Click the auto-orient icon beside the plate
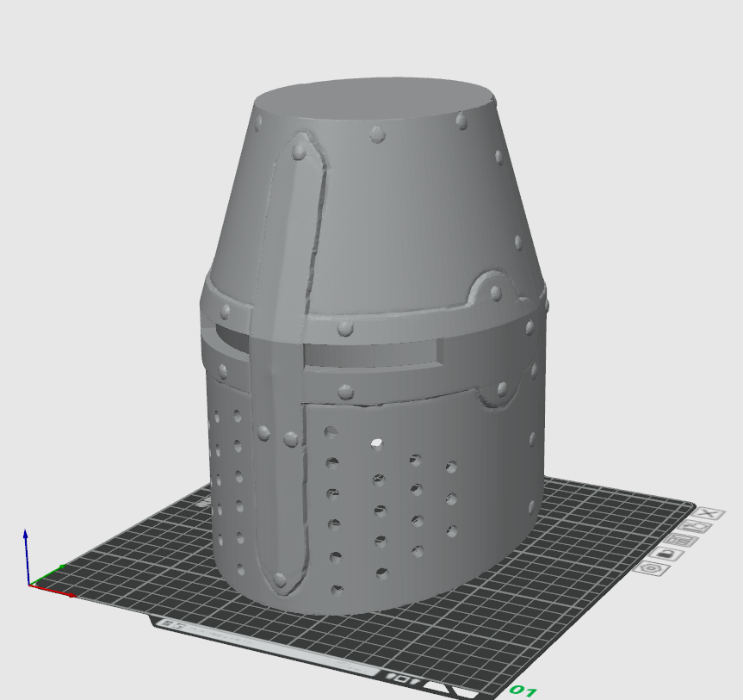Screen dimensions: 743x700 [694, 527]
